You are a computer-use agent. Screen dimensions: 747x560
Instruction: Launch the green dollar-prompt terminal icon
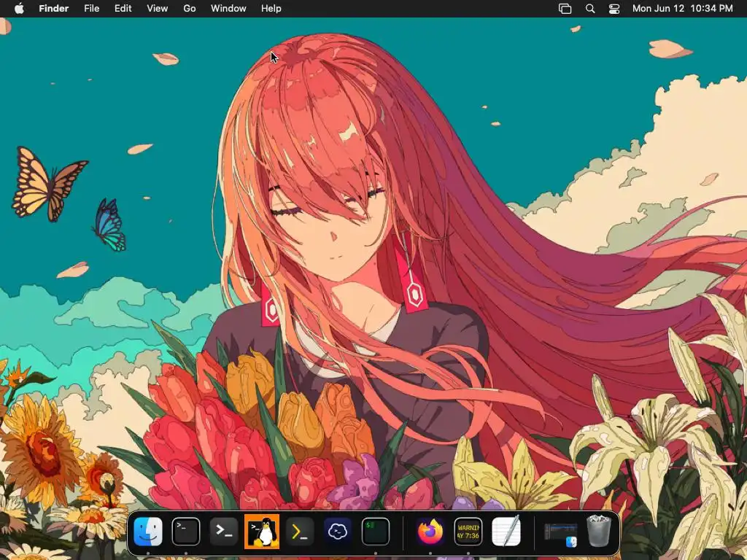point(376,532)
